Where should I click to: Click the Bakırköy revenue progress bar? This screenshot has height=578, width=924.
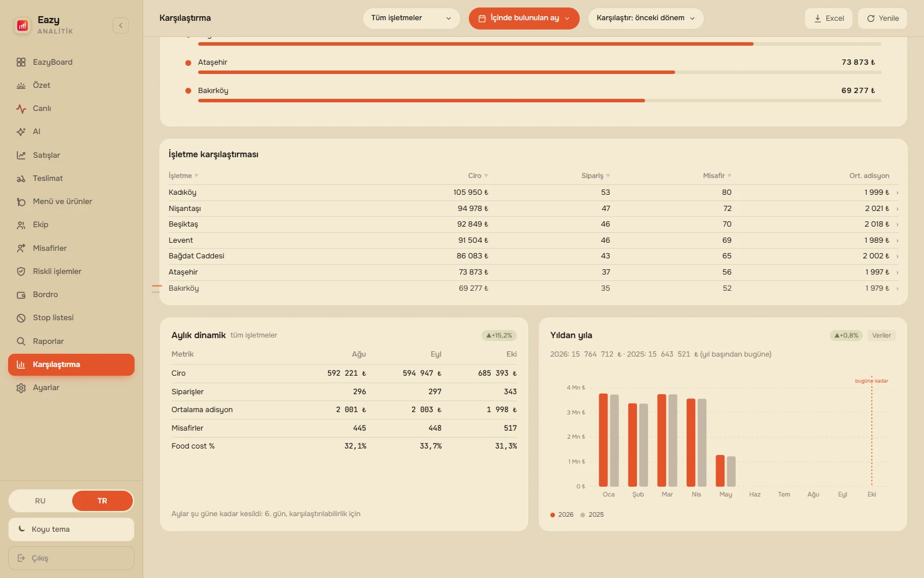[x=539, y=101]
